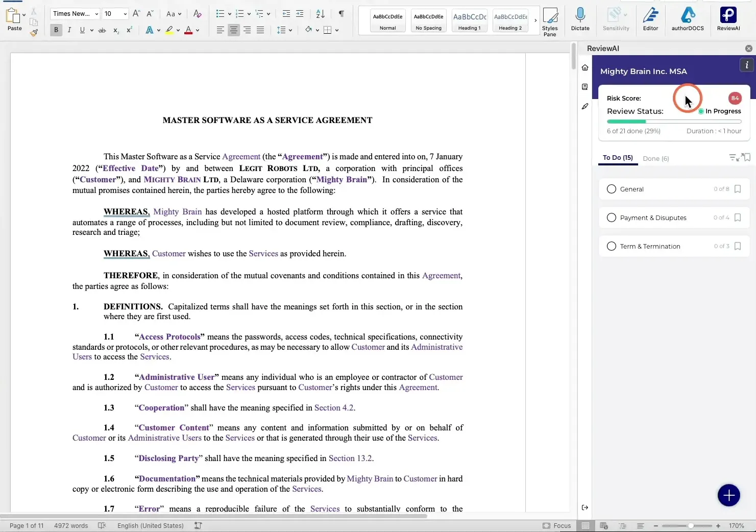Mark Payment & Disputes circle as complete
The height and width of the screenshot is (532, 756).
click(x=611, y=217)
